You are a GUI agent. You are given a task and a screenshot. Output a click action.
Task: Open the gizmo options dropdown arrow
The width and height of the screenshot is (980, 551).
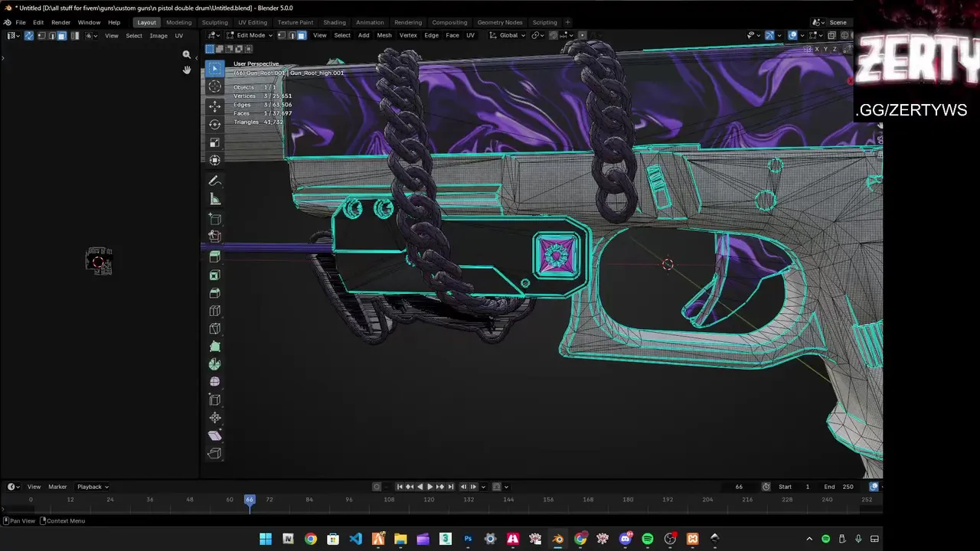point(779,35)
